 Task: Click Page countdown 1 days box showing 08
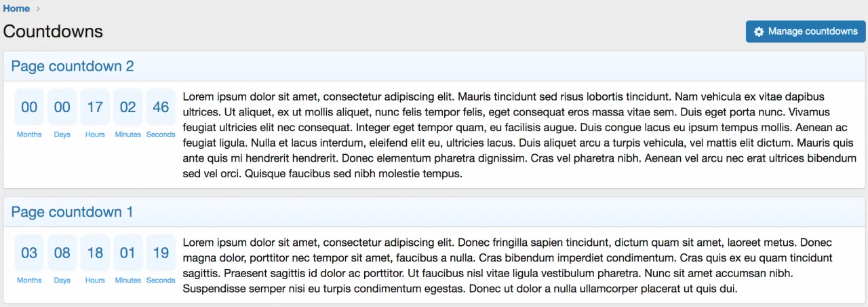(62, 253)
